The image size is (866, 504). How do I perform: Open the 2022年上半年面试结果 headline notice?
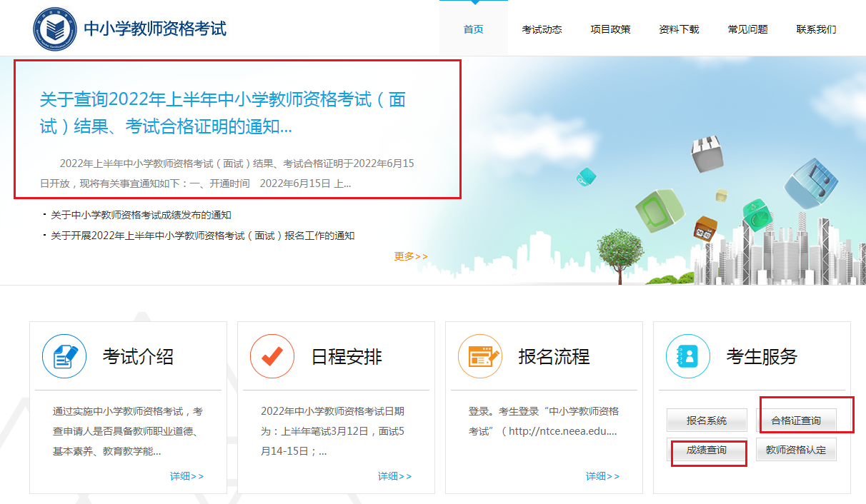(223, 113)
